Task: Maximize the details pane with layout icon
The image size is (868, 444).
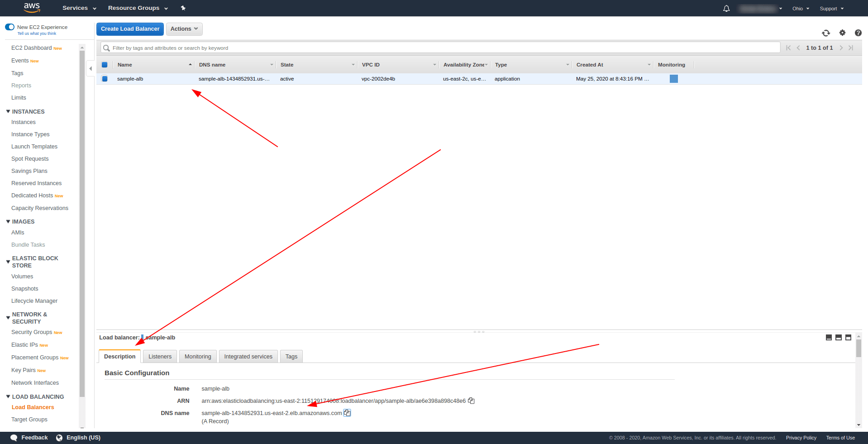Action: [x=848, y=337]
